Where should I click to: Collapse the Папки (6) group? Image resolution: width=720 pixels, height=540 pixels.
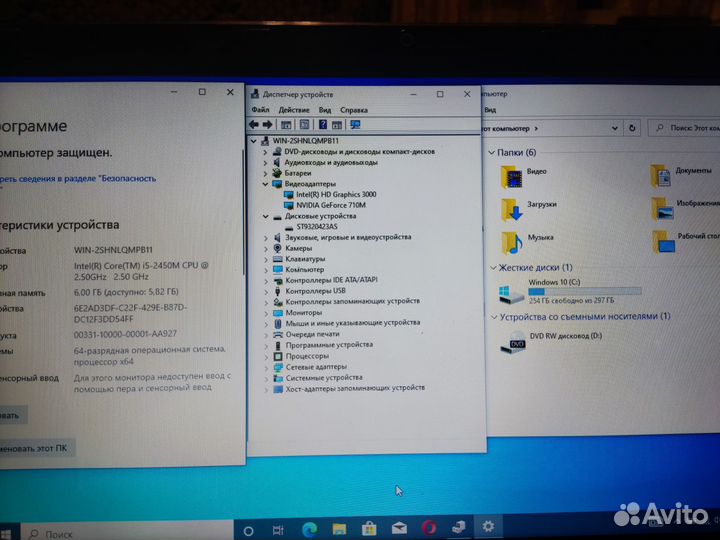(x=491, y=152)
